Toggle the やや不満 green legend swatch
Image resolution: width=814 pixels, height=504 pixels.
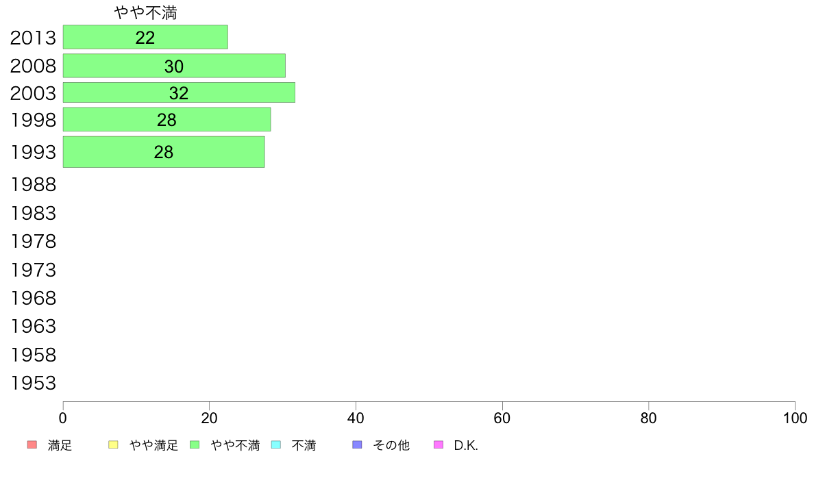195,445
